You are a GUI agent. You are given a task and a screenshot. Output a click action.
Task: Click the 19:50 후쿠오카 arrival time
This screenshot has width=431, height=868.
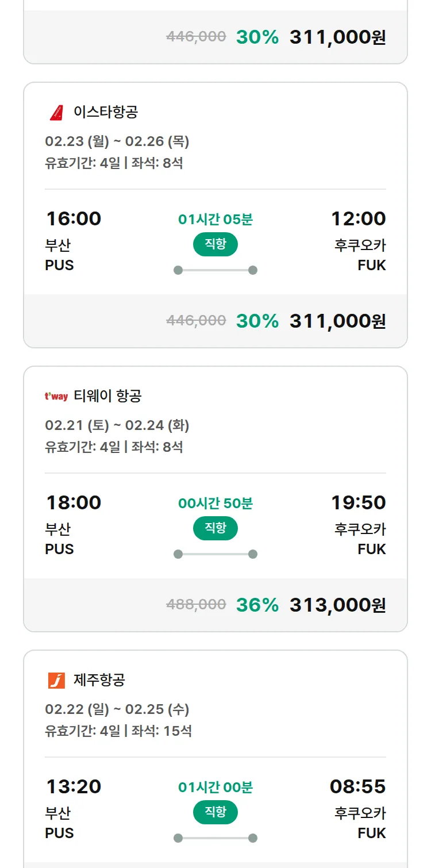point(358,503)
